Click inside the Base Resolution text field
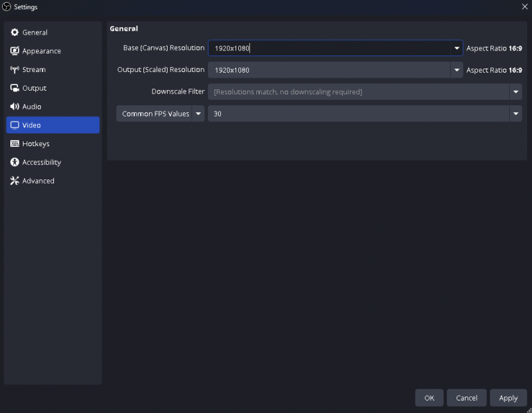The image size is (532, 413). [329, 49]
